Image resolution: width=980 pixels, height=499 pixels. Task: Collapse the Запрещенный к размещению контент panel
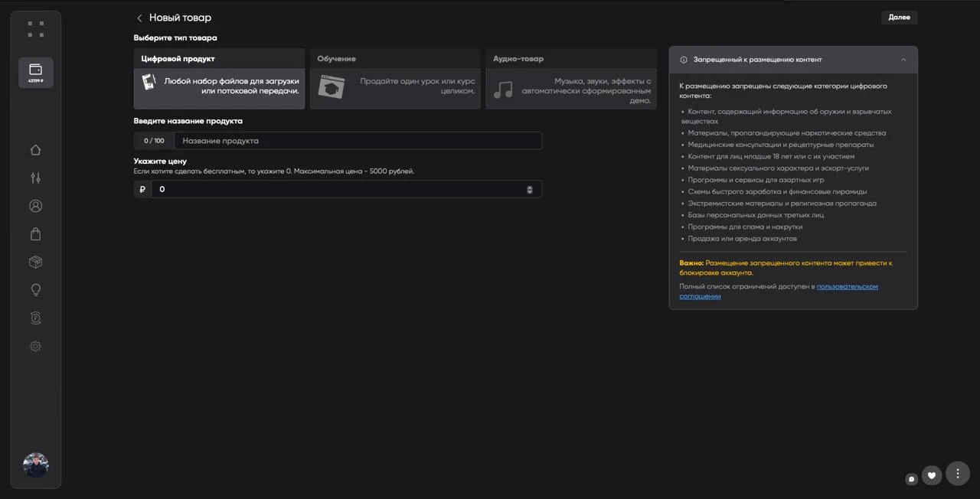(903, 60)
